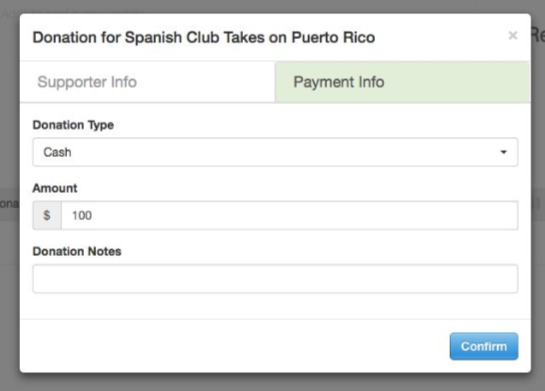Click the cut-off 'ona' text behind dialog
This screenshot has height=391, width=545.
[x=10, y=204]
